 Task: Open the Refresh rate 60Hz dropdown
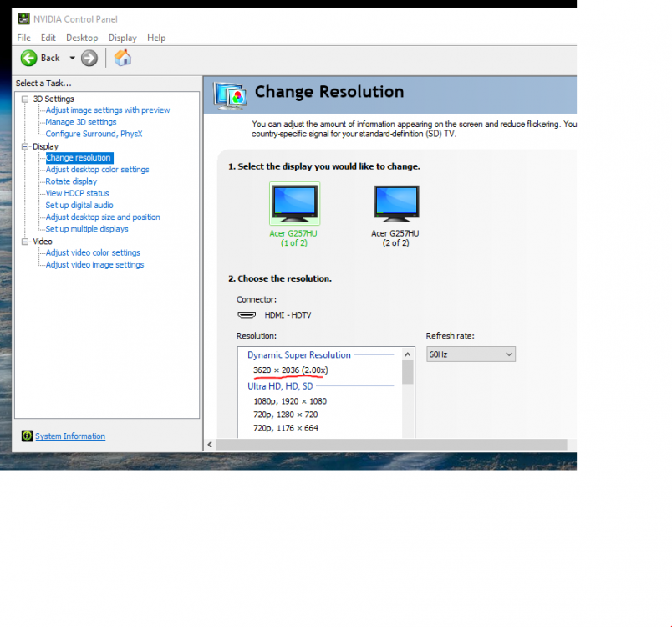[x=471, y=354]
